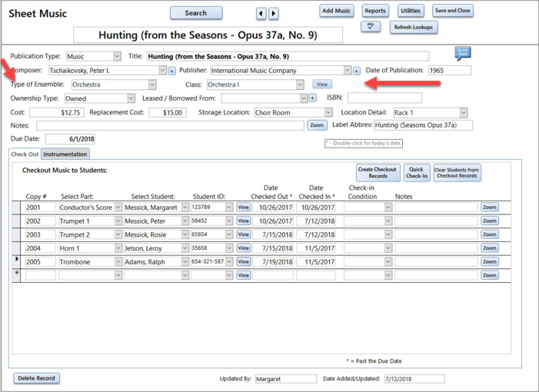
Task: Open Check-in Condition dropdown for copy 2001
Action: click(388, 208)
